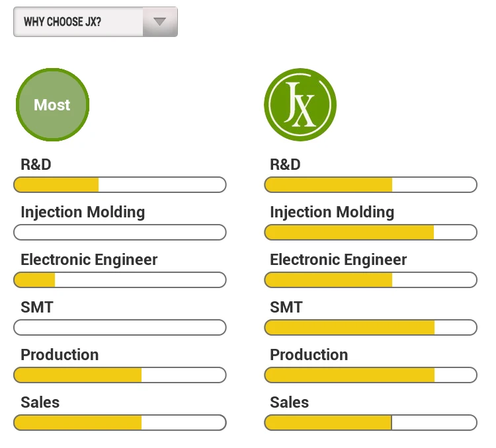
Task: Click the Most column Sales progress bar
Action: click(120, 422)
